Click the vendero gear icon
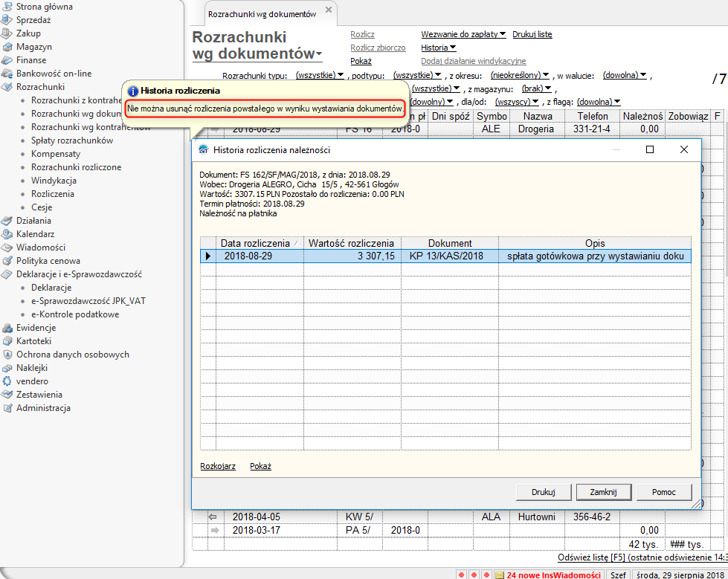Image resolution: width=728 pixels, height=579 pixels. click(x=7, y=381)
